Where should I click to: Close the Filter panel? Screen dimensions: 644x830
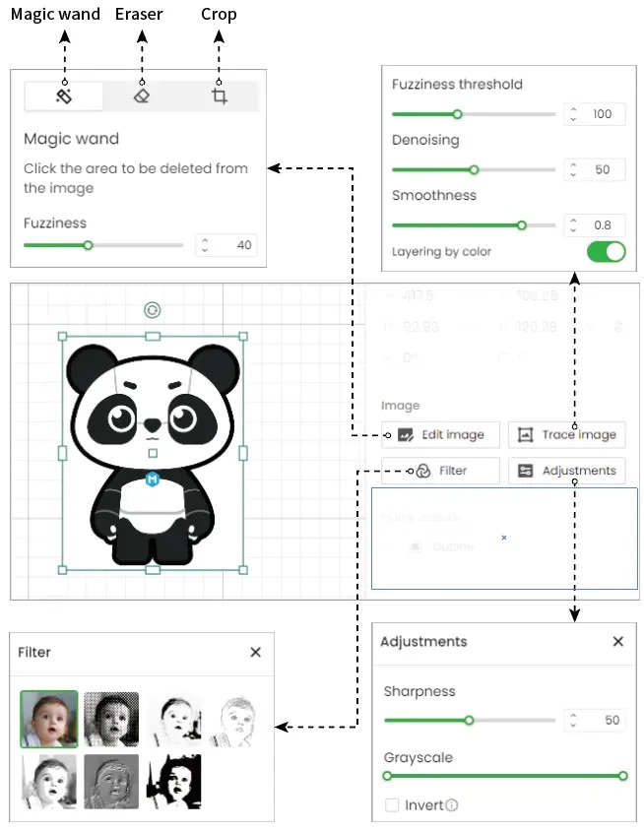tap(256, 652)
